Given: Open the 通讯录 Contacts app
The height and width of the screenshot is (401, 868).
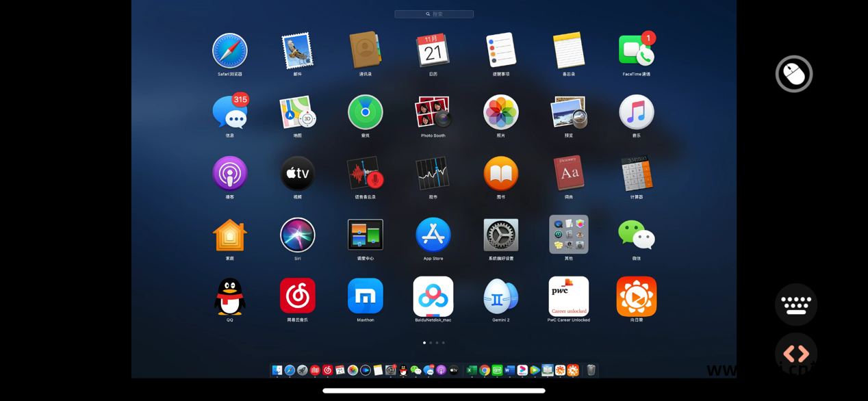Looking at the screenshot, I should (366, 50).
